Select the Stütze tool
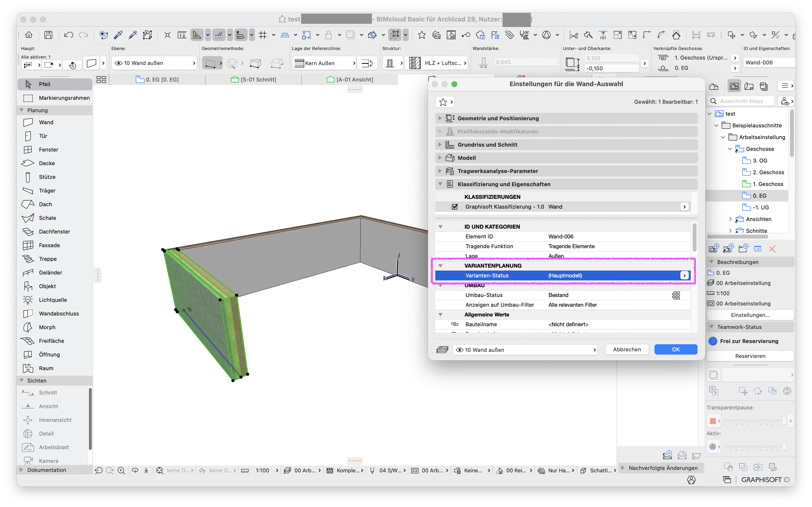This screenshot has height=507, width=812. [x=55, y=177]
